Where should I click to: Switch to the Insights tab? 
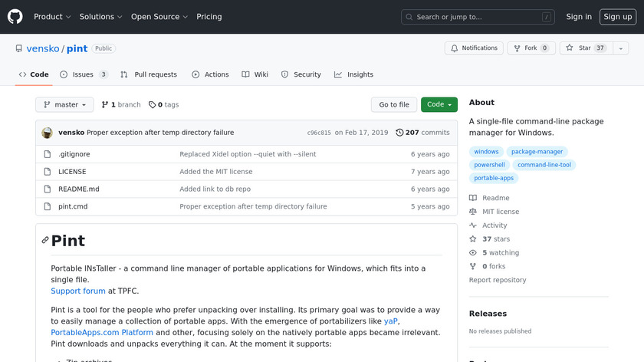[x=353, y=74]
